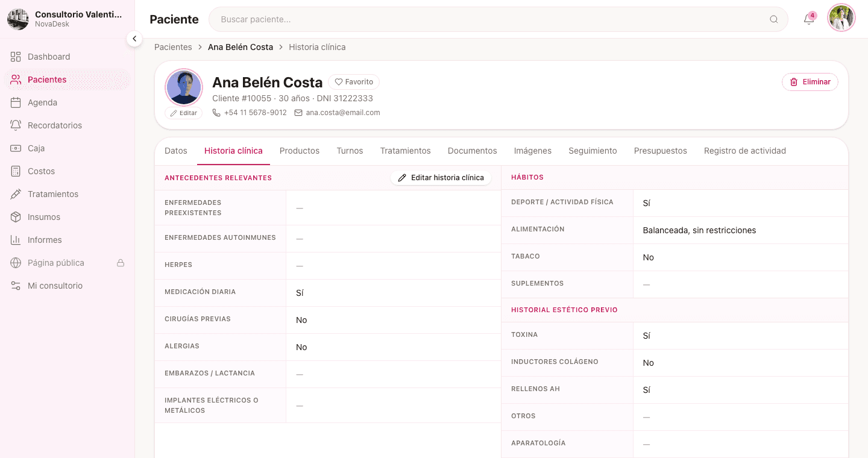Click the phone icon by the number
This screenshot has height=458, width=868.
(x=216, y=113)
